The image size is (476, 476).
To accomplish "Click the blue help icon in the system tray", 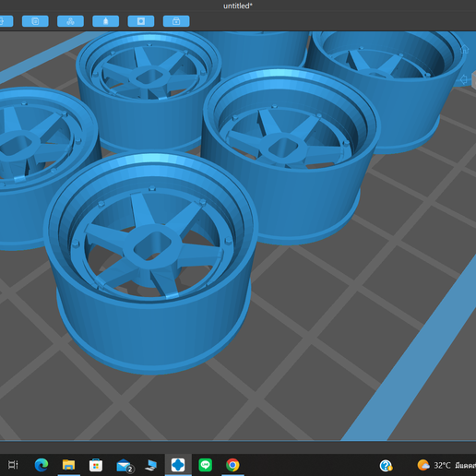I will point(386,466).
